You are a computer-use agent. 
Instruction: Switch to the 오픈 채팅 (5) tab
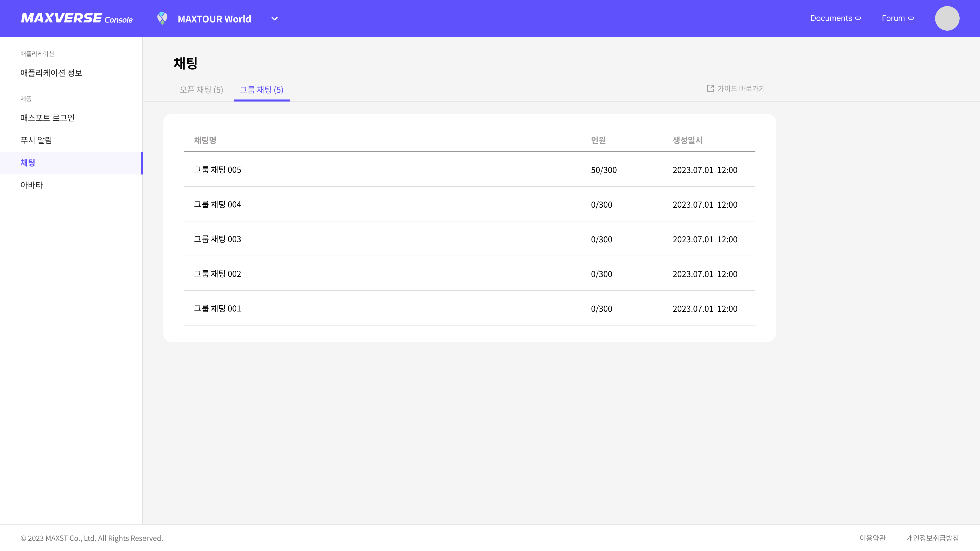click(x=201, y=90)
